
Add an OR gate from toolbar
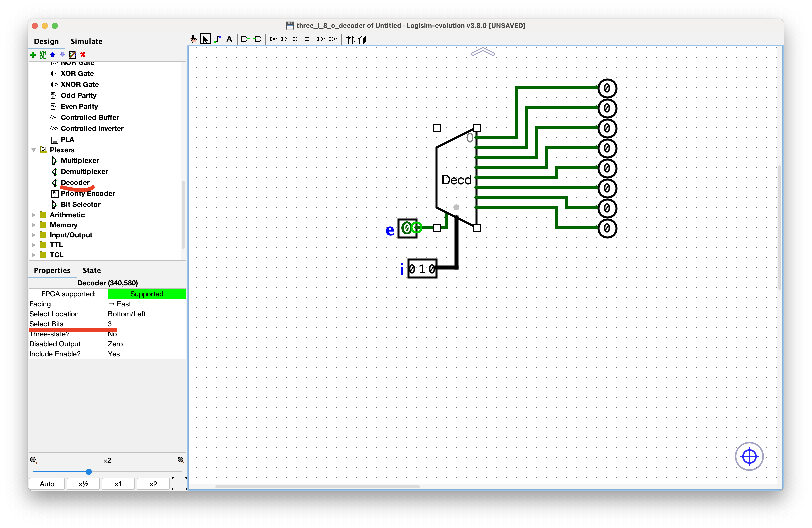(296, 39)
